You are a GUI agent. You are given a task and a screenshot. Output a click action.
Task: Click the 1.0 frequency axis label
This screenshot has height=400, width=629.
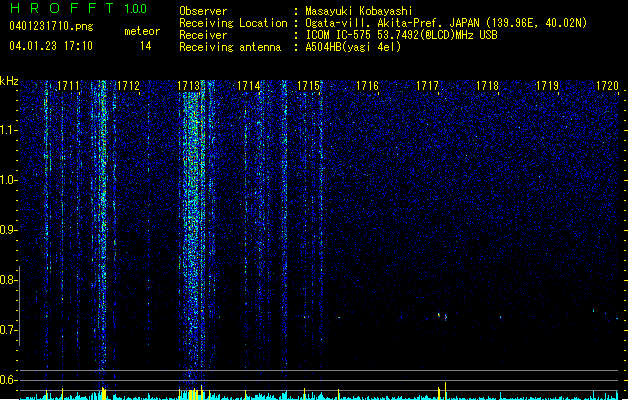pyautogui.click(x=8, y=180)
